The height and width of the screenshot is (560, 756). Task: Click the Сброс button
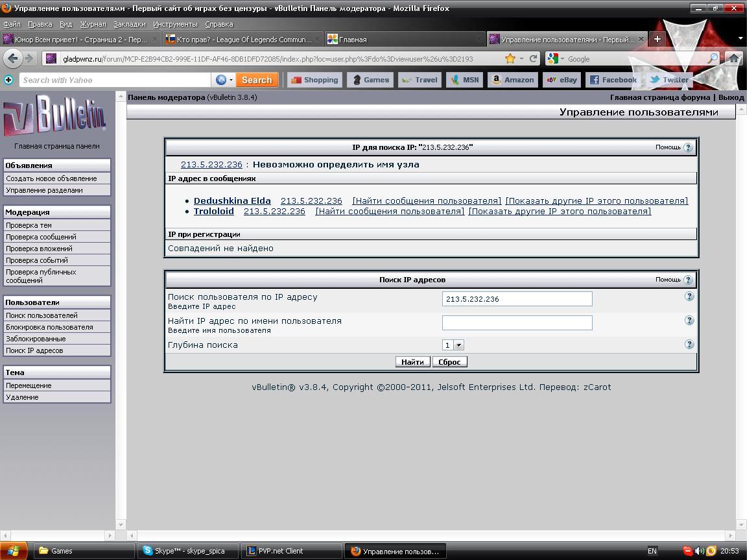pos(449,361)
